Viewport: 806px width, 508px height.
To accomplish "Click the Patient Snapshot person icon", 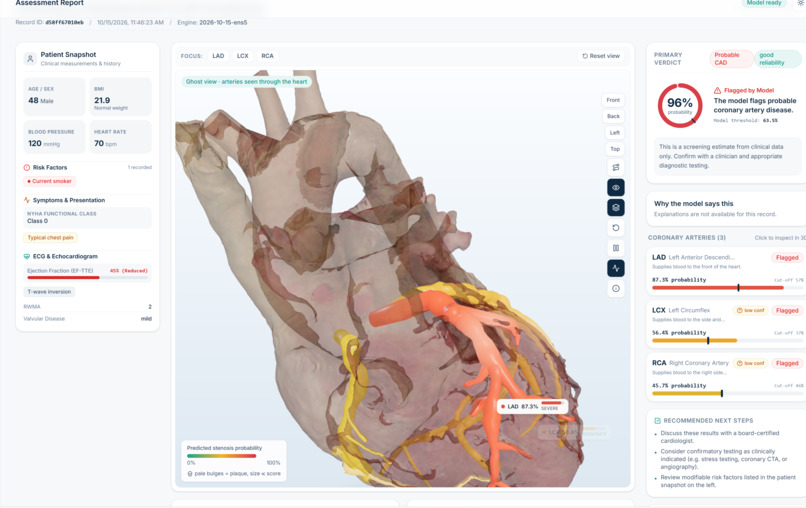I will click(30, 59).
